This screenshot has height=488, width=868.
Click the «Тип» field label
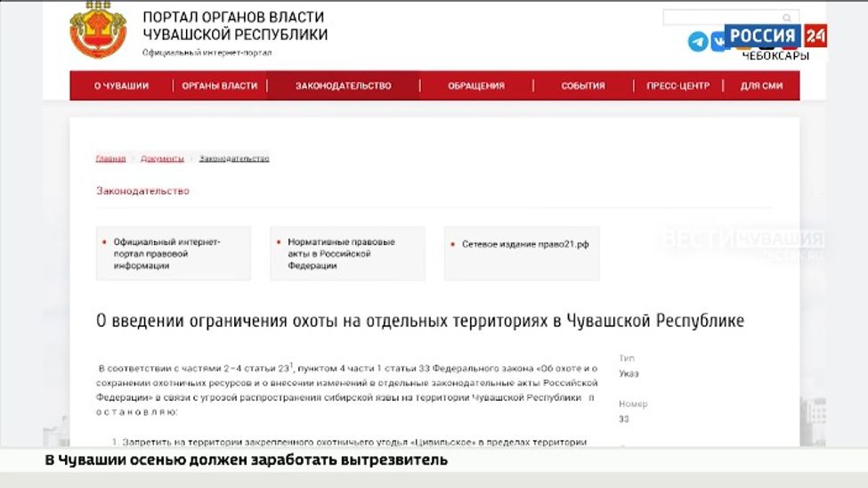coord(627,358)
